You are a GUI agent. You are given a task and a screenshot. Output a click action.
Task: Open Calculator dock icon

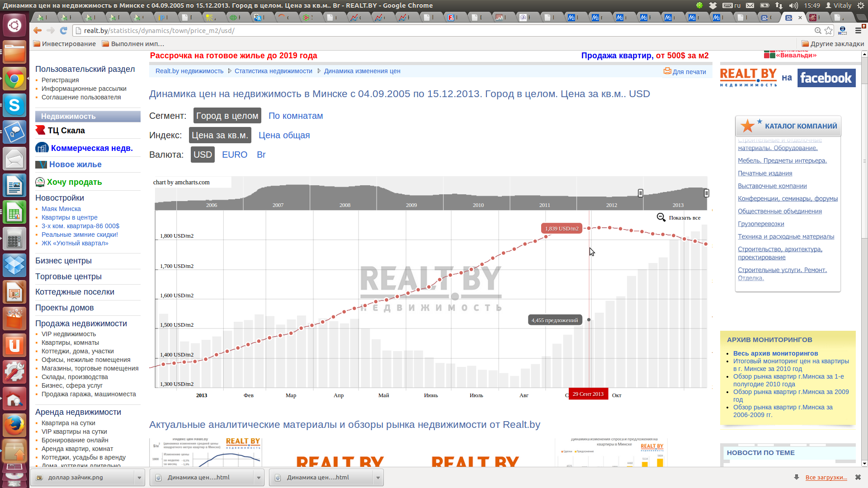(14, 239)
